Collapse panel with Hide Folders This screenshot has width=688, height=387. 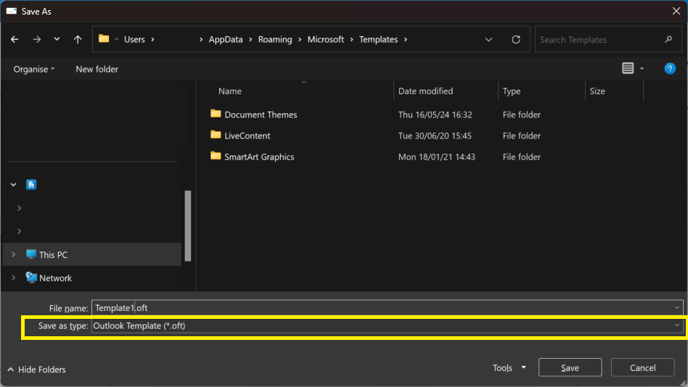tap(37, 369)
